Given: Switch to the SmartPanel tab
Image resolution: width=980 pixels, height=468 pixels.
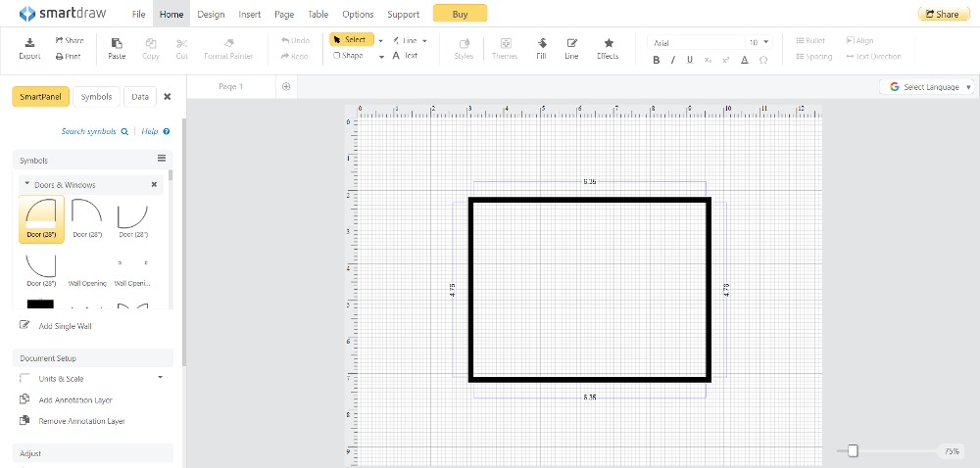Looking at the screenshot, I should [x=40, y=97].
